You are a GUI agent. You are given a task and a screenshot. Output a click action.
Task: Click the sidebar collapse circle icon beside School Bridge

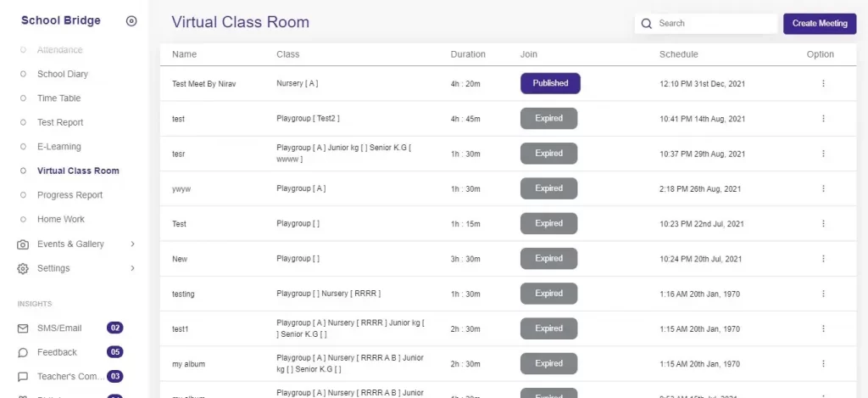131,21
